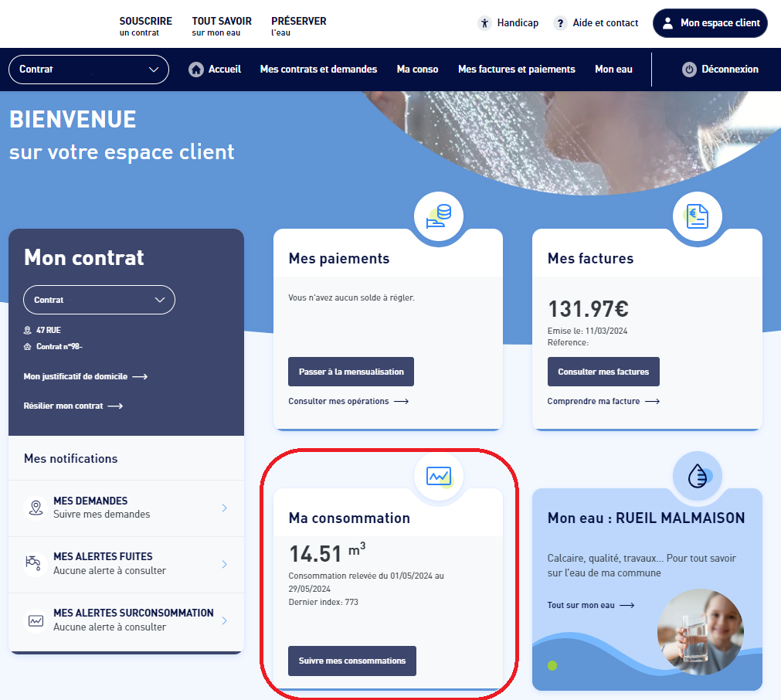Click the Passer à la mensualisation button
This screenshot has height=700, width=781.
click(x=351, y=372)
